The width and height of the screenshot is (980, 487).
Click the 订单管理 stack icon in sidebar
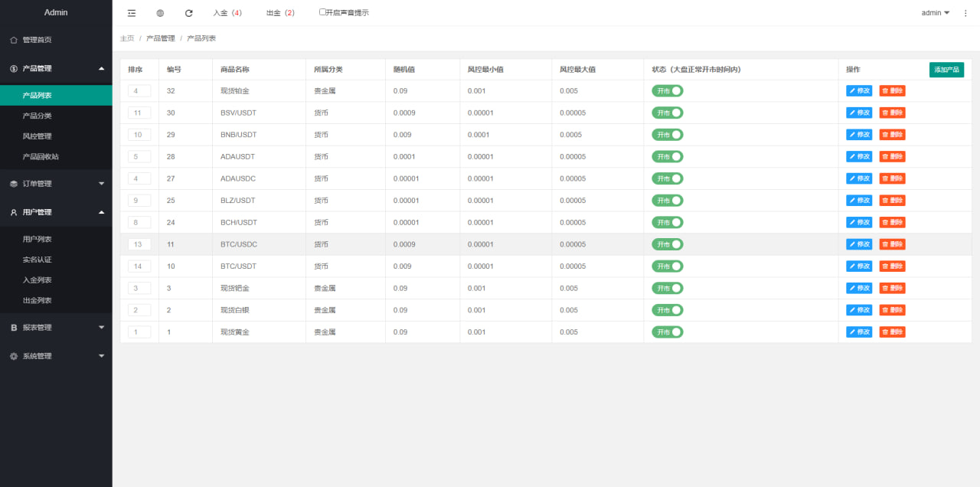tap(14, 184)
